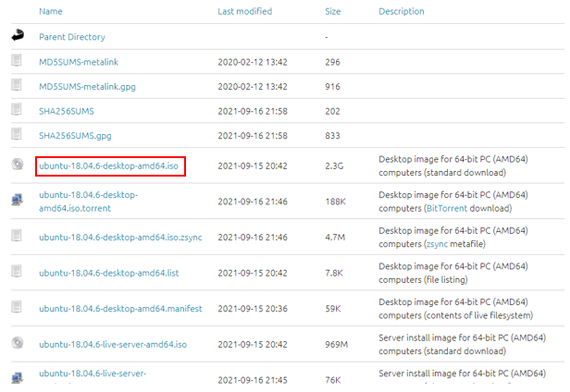The width and height of the screenshot is (570, 392).
Task: Sort listing by Description header
Action: point(402,11)
